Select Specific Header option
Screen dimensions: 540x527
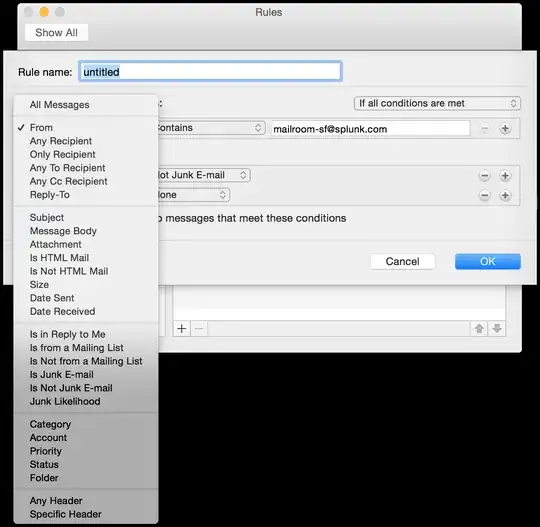[86, 514]
